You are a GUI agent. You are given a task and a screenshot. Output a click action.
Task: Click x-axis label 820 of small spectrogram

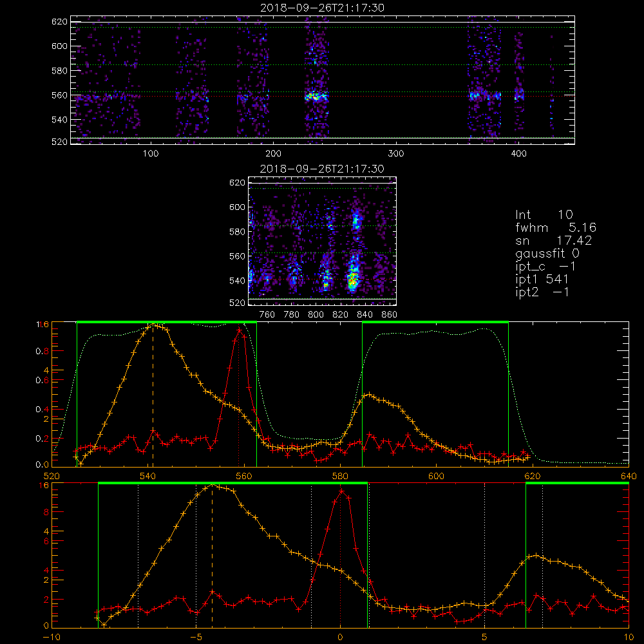pyautogui.click(x=341, y=315)
